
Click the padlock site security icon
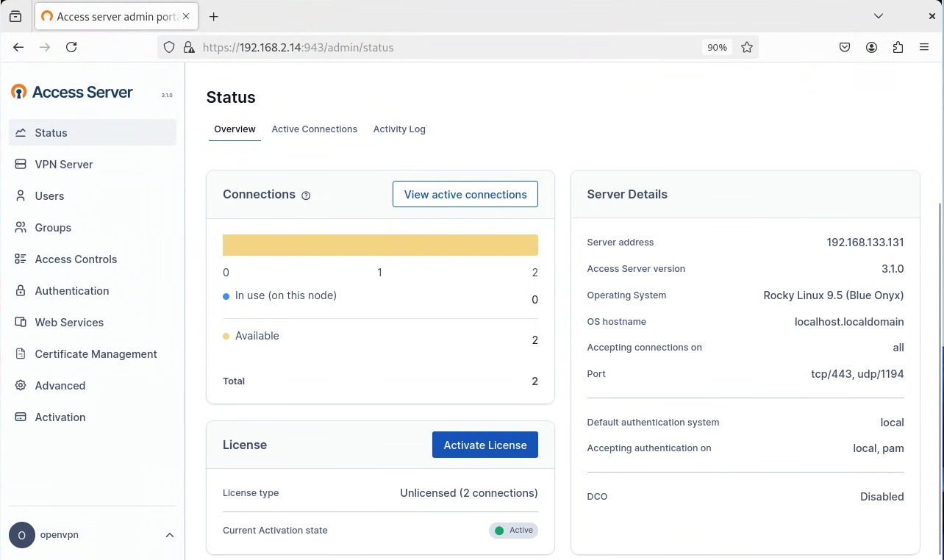(x=189, y=47)
